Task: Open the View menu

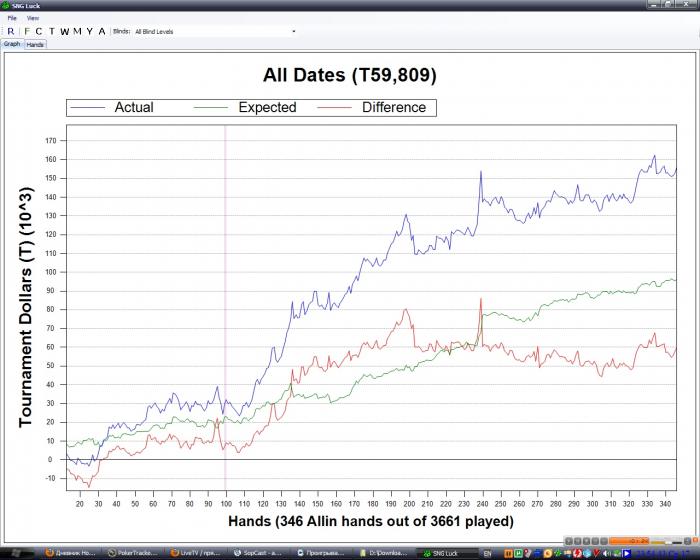Action: (33, 18)
